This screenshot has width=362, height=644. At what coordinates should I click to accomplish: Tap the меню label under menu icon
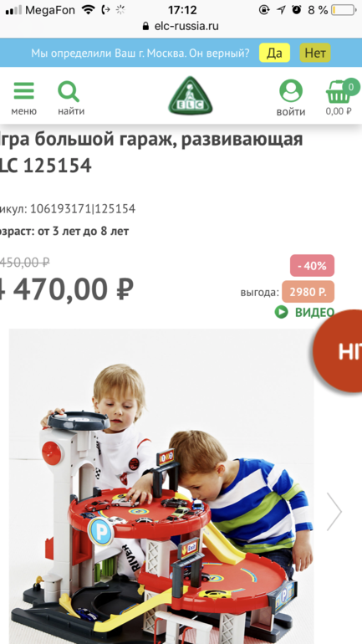(x=23, y=111)
